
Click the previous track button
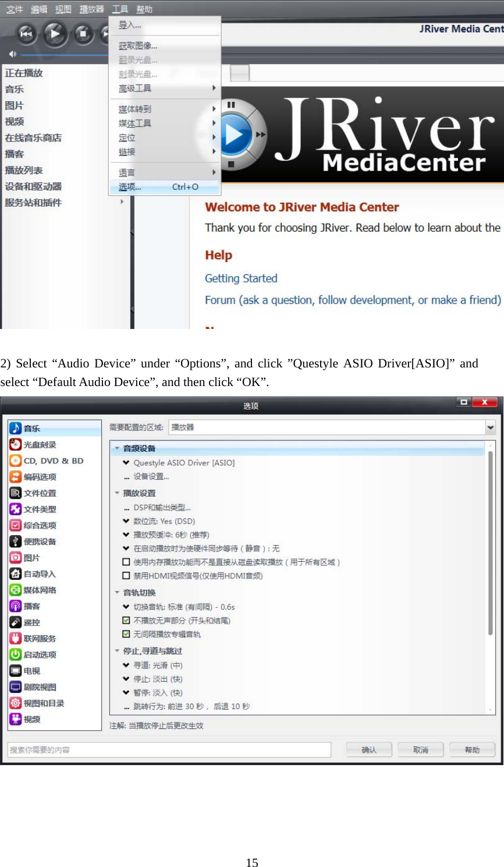pos(26,34)
